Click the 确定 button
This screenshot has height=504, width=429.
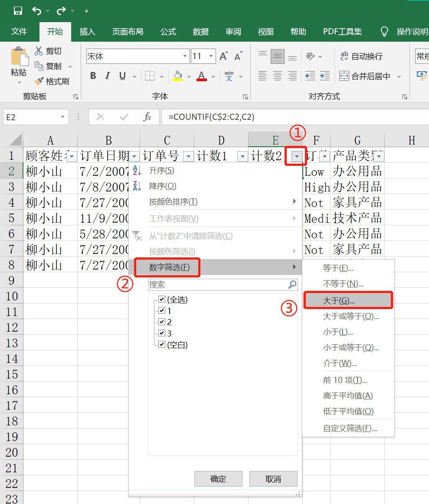coord(218,479)
